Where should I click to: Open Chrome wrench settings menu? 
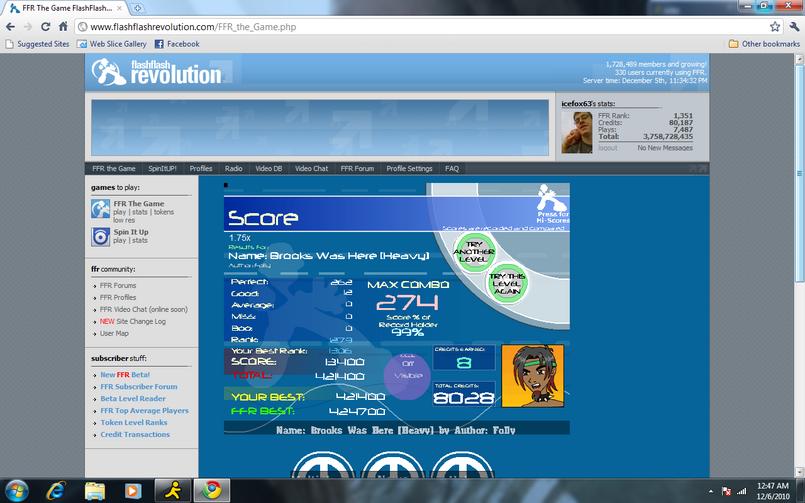794,27
